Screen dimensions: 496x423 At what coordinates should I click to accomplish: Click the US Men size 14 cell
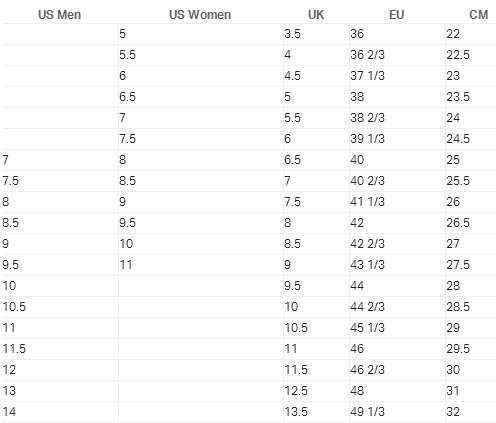tap(60, 412)
